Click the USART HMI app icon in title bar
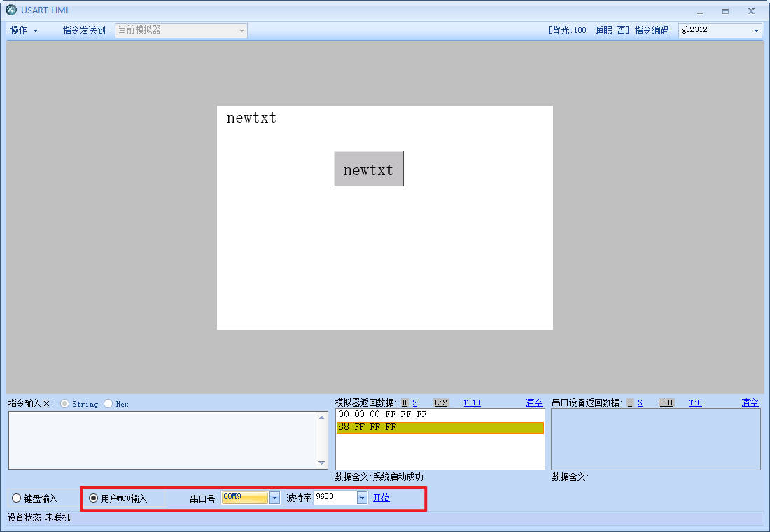The height and width of the screenshot is (532, 770). [11, 10]
